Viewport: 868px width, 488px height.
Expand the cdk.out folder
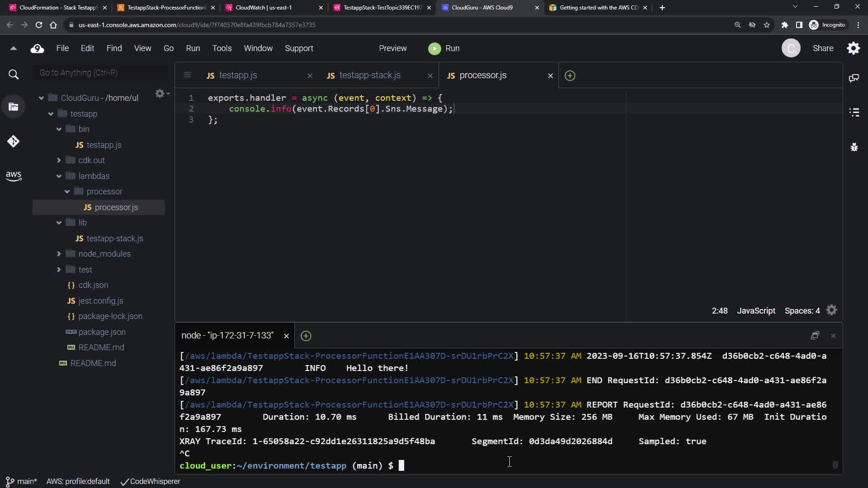coord(59,160)
